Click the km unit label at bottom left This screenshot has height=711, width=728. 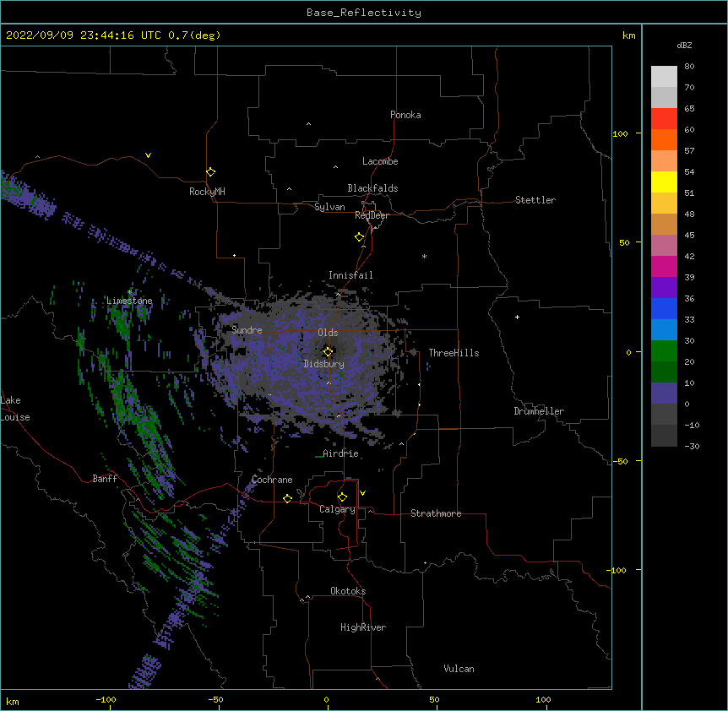click(12, 702)
